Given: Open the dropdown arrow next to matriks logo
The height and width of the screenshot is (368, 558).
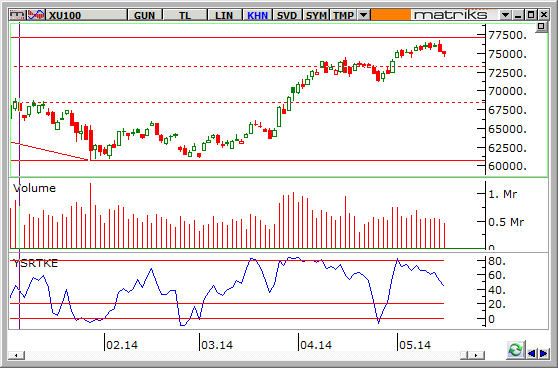Looking at the screenshot, I should pos(505,15).
